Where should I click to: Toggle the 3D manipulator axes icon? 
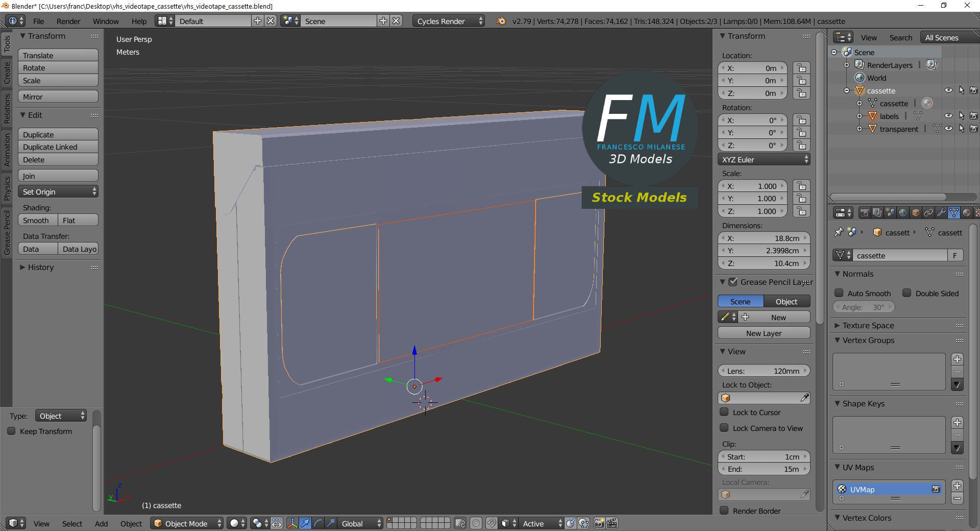(292, 523)
